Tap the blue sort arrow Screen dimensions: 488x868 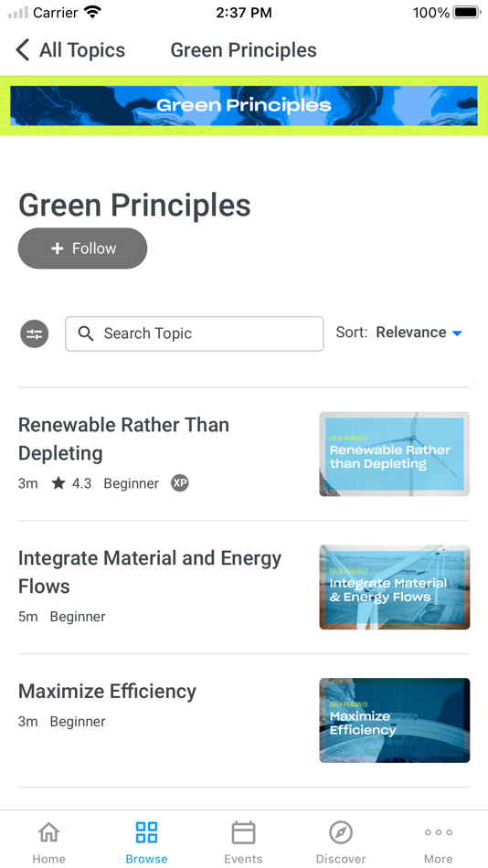(457, 333)
